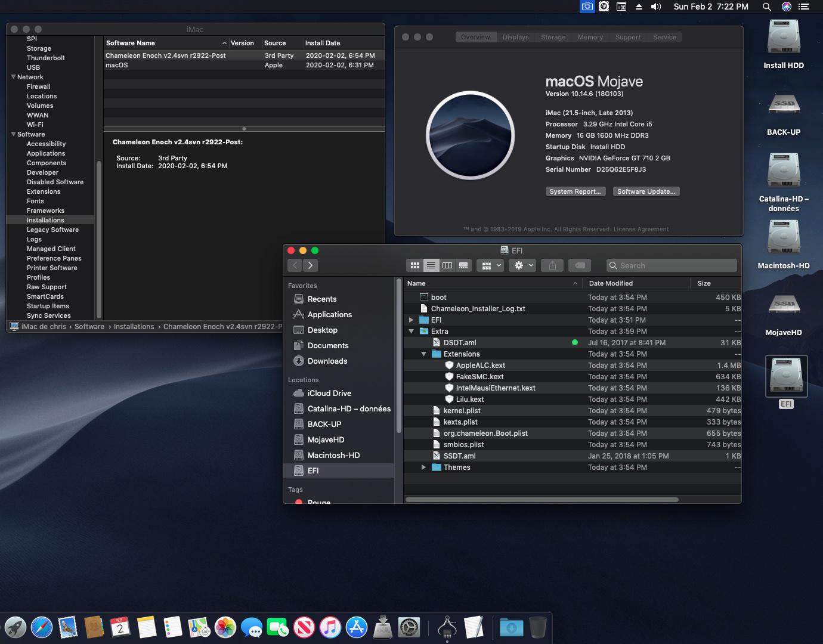Switch to the Memory tab
The height and width of the screenshot is (644, 823).
point(590,37)
